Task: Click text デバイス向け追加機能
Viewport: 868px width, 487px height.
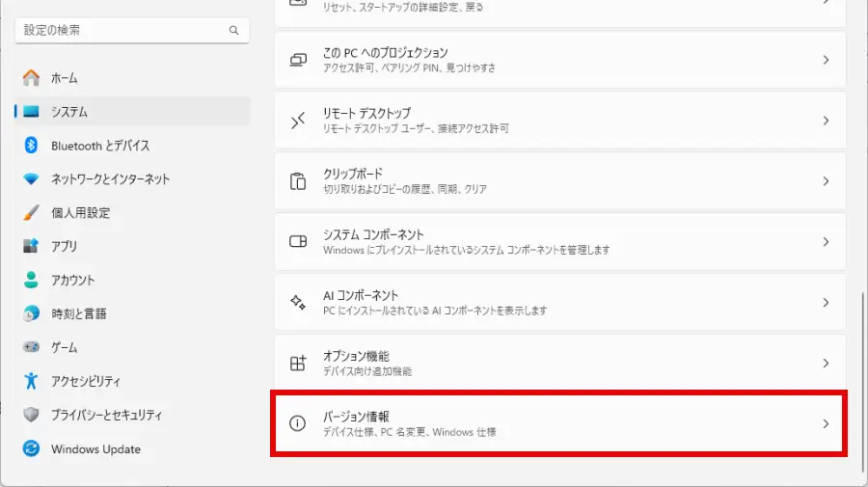Action: point(367,371)
